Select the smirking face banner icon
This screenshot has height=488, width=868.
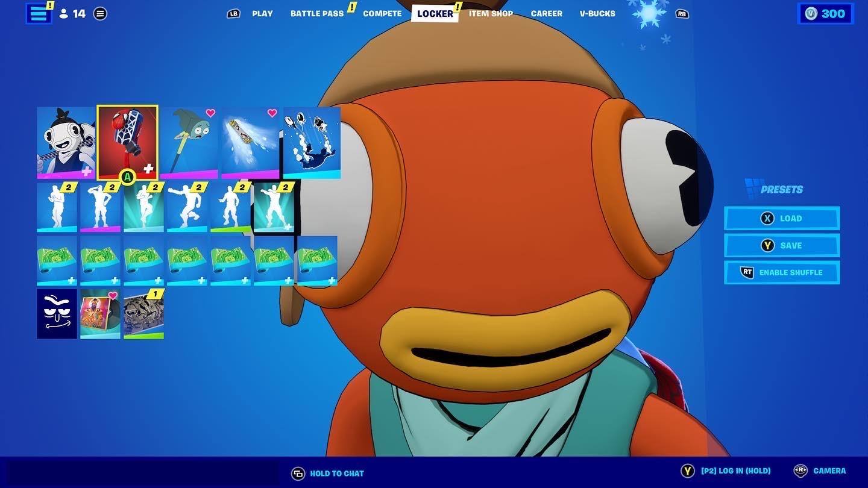(57, 314)
